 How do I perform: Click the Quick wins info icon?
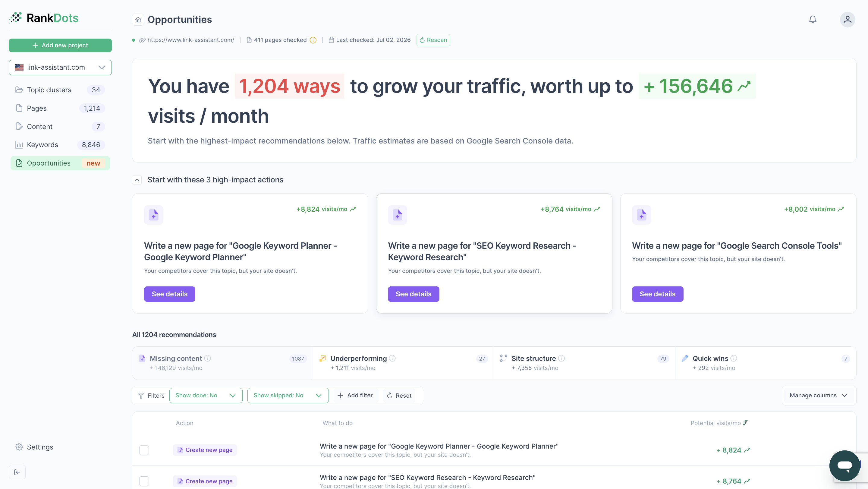[734, 358]
